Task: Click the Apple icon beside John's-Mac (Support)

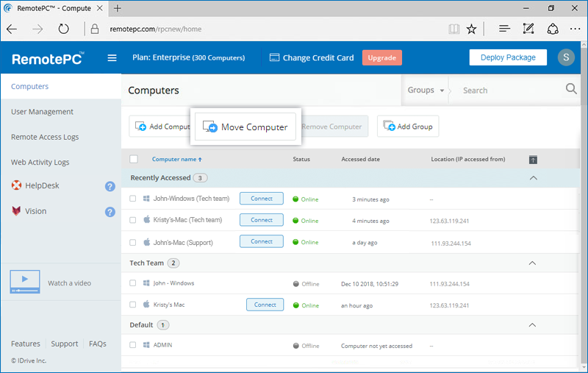Action: [x=146, y=242]
